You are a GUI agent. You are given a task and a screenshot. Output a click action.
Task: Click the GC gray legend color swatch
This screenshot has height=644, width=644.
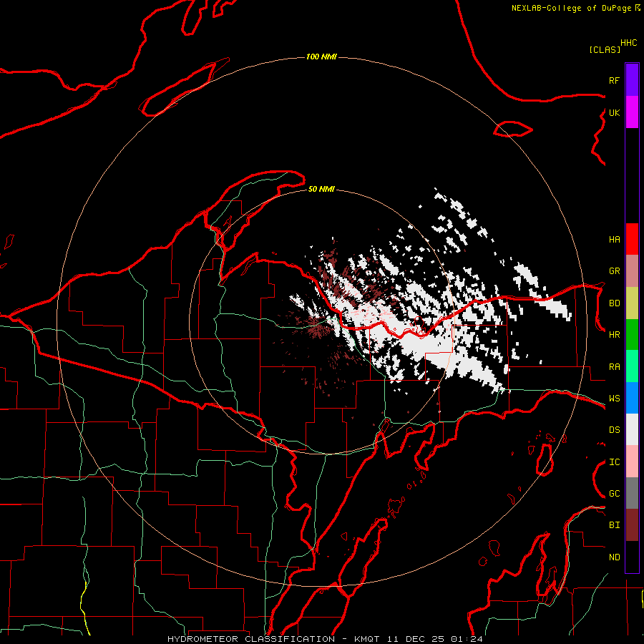tap(632, 493)
